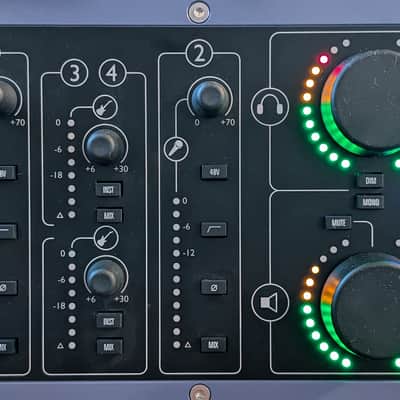This screenshot has height=400, width=400.
Task: Click the "+6" label under channel 4 knob
Action: click(91, 299)
